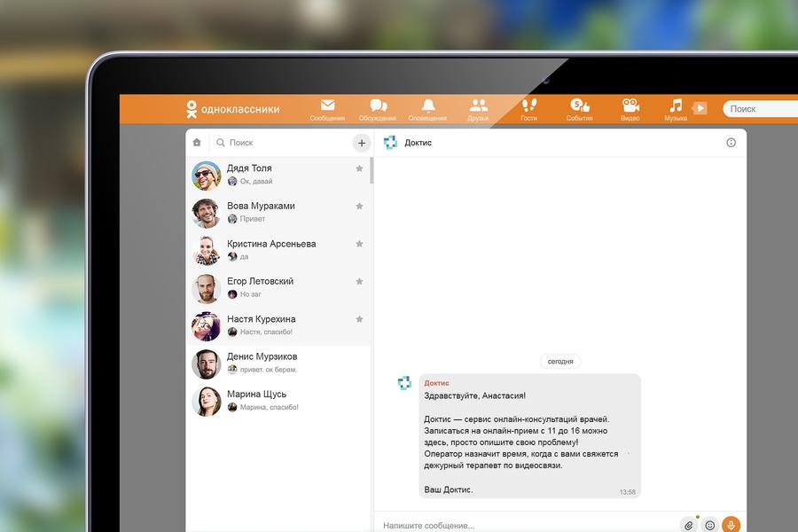The image size is (798, 532).
Task: Toggle favorite star for Вова Мураками
Action: (359, 206)
